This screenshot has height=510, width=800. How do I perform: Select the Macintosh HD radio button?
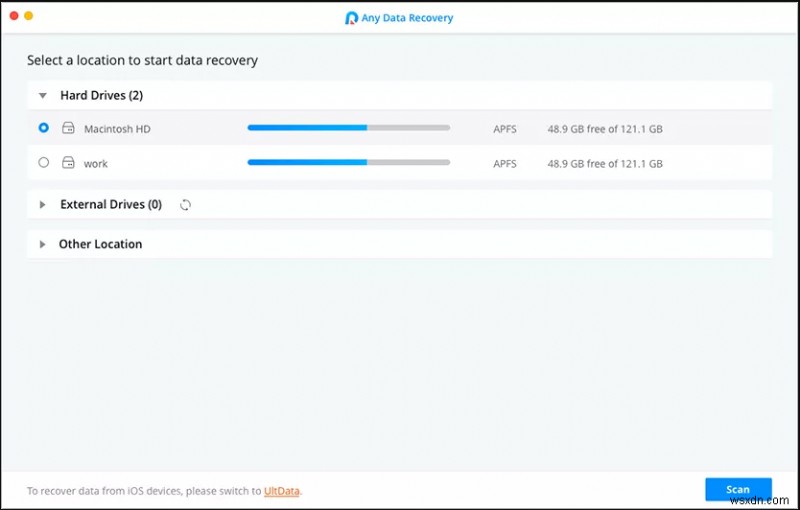click(x=43, y=128)
